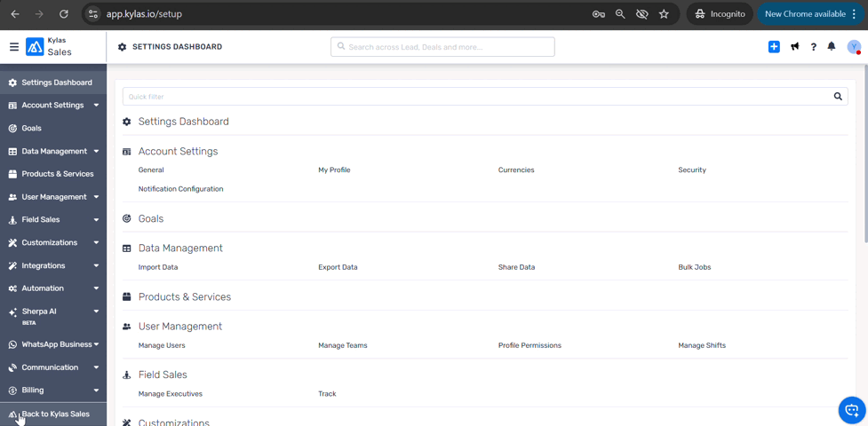This screenshot has height=426, width=868.
Task: Click the Chrome zoom magnifier icon
Action: (x=620, y=14)
